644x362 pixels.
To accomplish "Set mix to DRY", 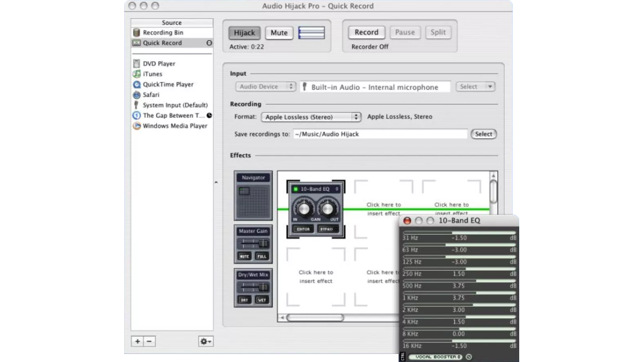I will tap(245, 300).
